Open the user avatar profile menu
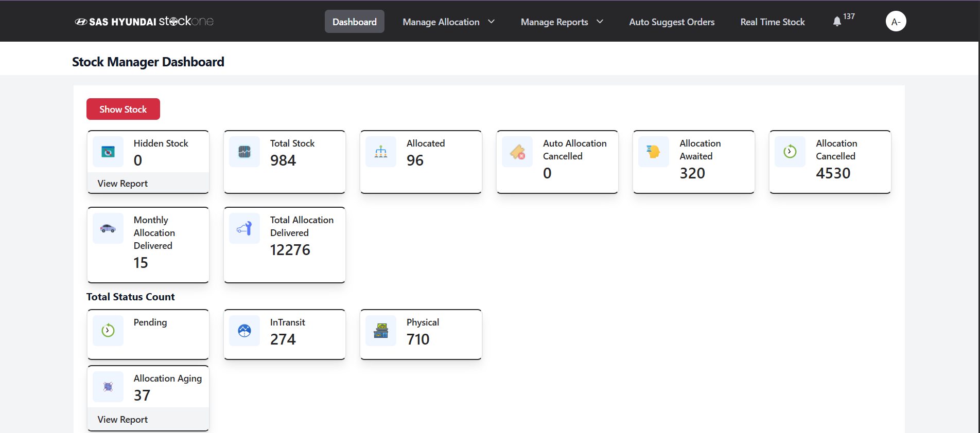Screen dimensions: 980x433 point(896,22)
